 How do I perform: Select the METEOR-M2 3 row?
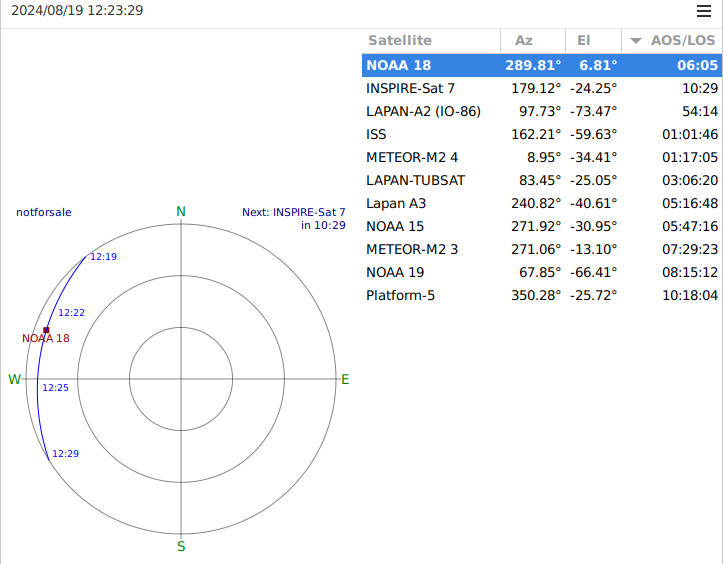(x=542, y=249)
